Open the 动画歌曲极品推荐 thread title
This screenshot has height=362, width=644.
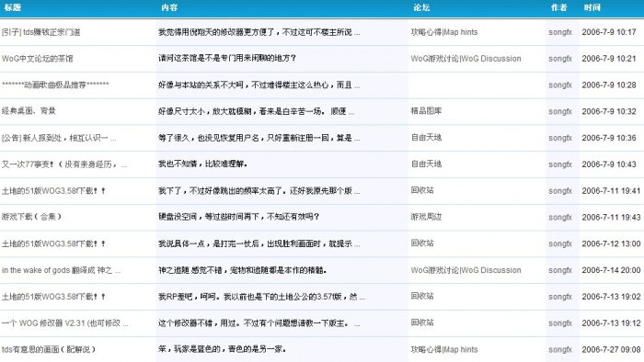(55, 85)
